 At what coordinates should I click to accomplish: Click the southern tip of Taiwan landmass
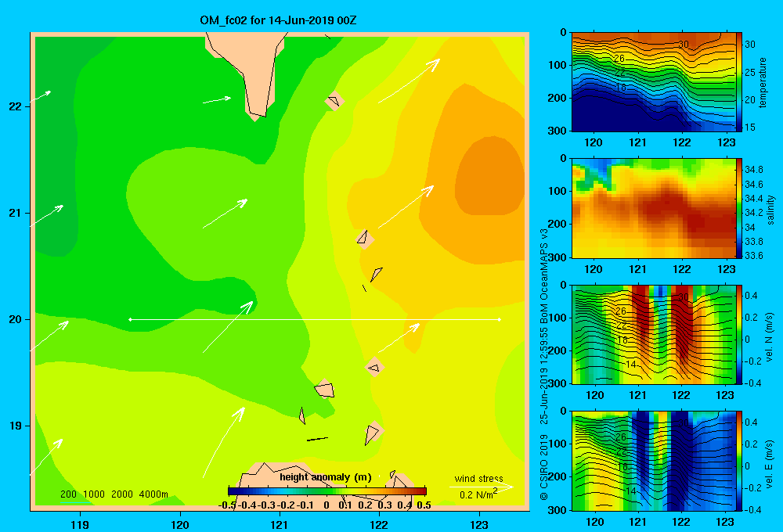[x=256, y=117]
